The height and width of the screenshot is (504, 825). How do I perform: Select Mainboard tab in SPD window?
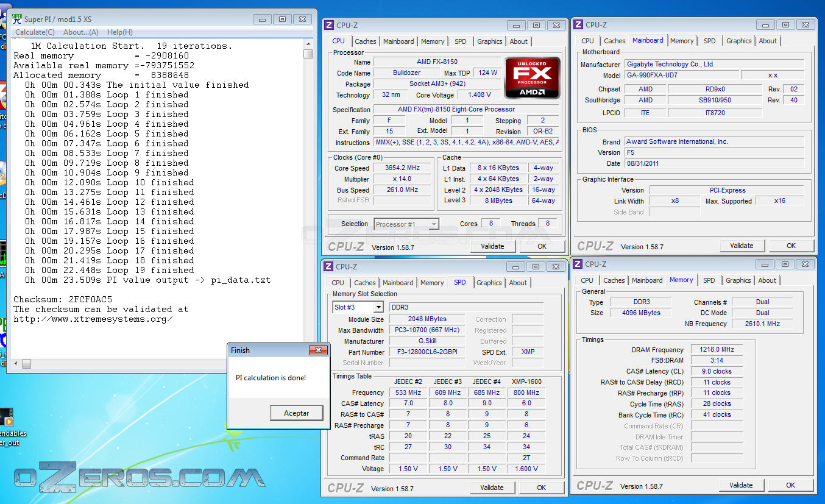click(x=398, y=283)
